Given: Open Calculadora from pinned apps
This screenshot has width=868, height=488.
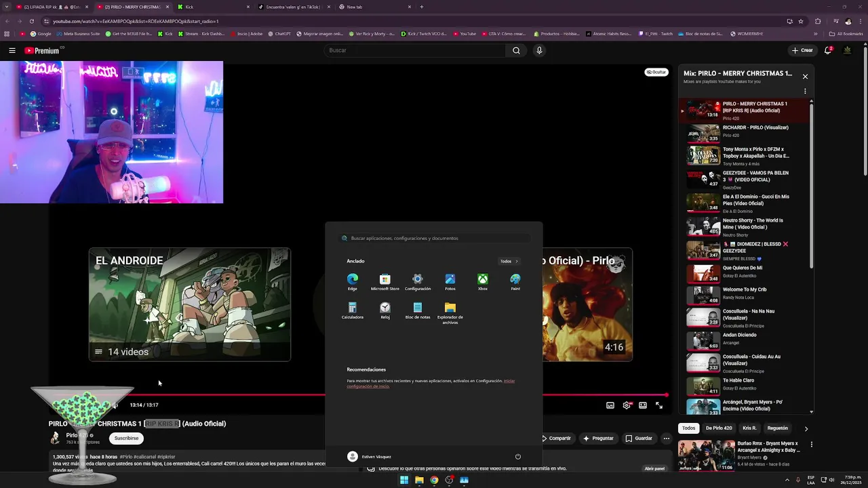Looking at the screenshot, I should [353, 310].
